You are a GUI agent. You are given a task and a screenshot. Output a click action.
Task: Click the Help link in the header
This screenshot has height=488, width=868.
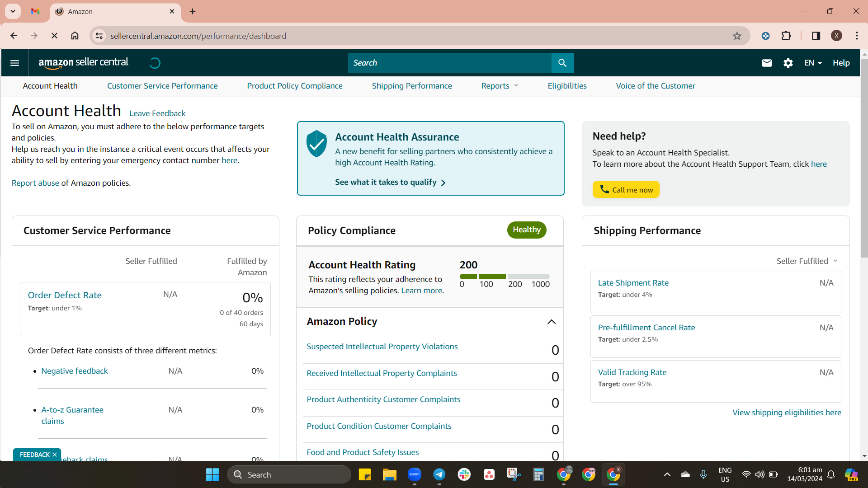coord(841,63)
